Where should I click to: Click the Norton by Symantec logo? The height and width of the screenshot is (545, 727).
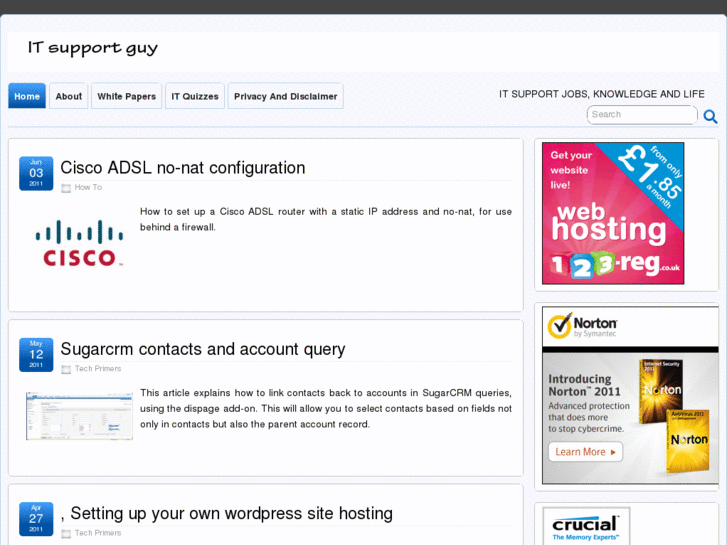tap(582, 326)
